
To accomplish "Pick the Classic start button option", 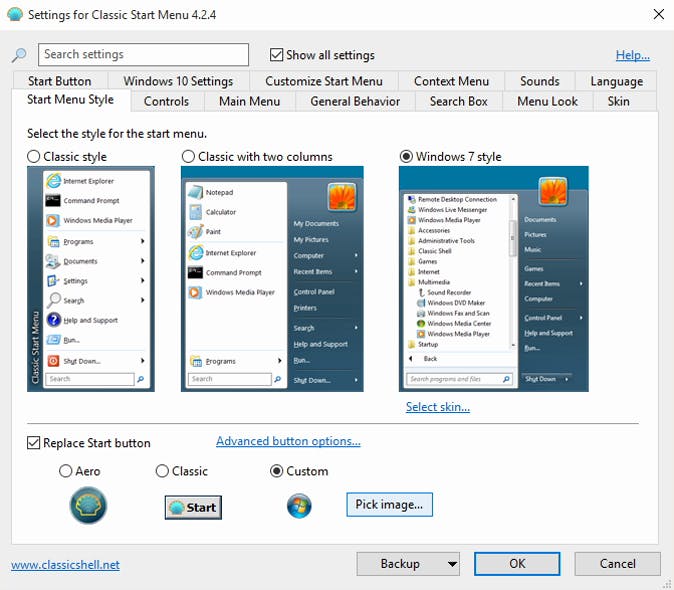I will (162, 471).
